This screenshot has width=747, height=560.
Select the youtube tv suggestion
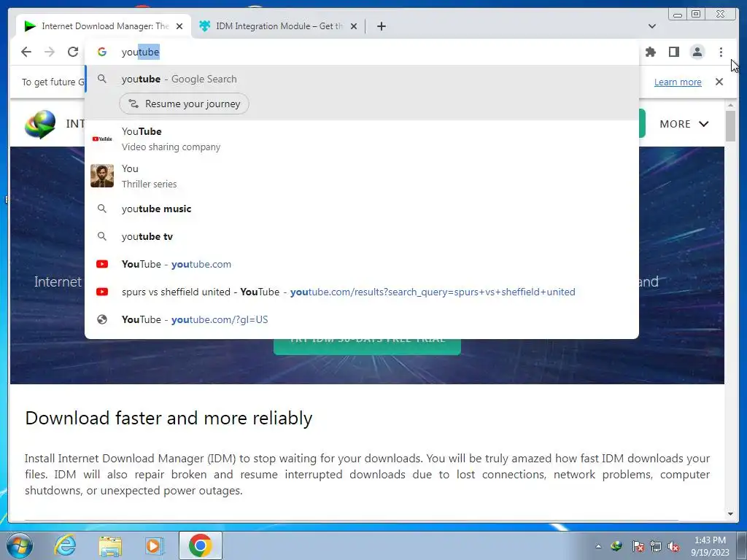[x=362, y=236]
